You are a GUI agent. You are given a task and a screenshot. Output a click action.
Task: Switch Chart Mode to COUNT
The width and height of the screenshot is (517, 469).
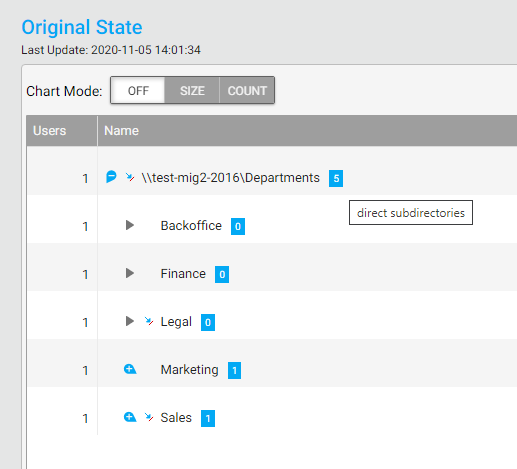(x=247, y=90)
